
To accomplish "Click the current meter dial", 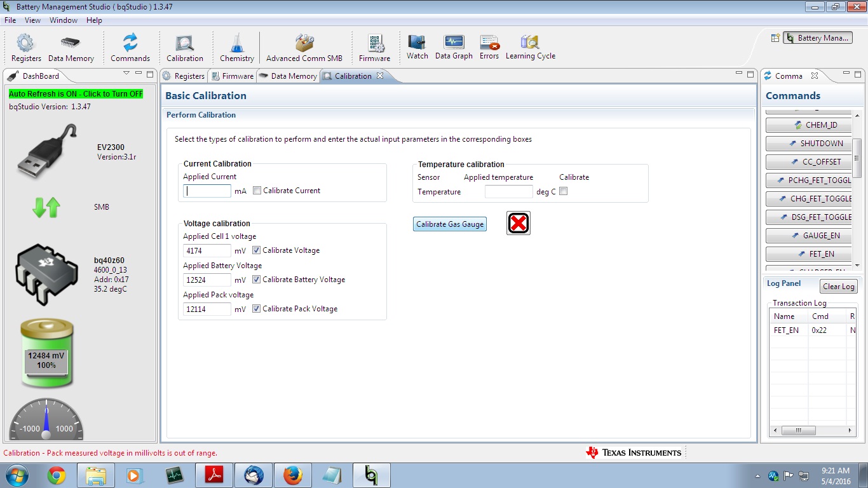I will 46,419.
